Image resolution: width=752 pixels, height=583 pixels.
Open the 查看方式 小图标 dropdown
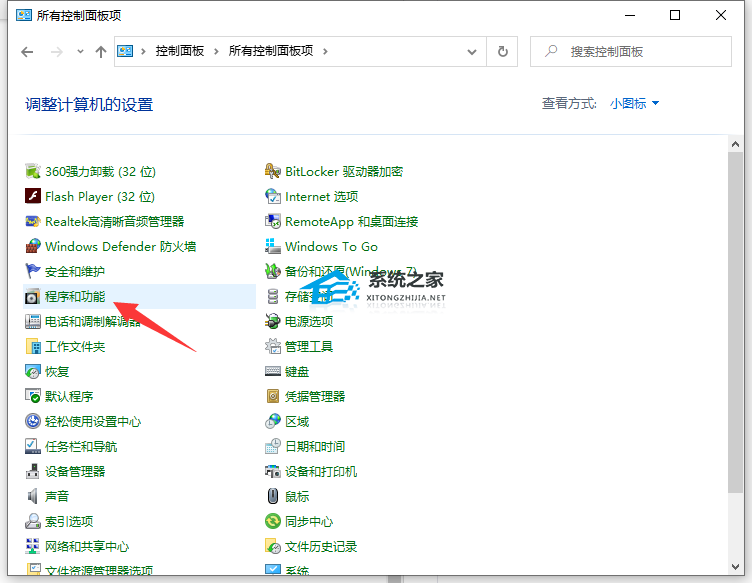634,104
